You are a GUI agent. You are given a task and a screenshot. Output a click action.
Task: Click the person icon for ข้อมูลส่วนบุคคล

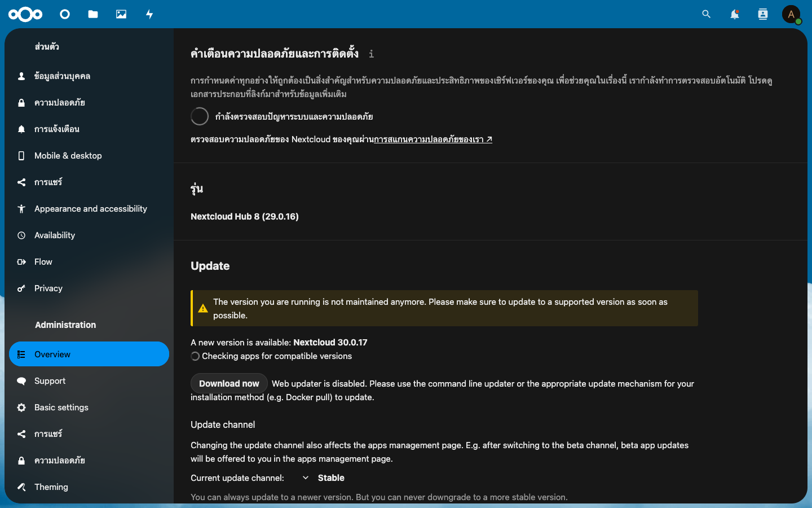[21, 76]
